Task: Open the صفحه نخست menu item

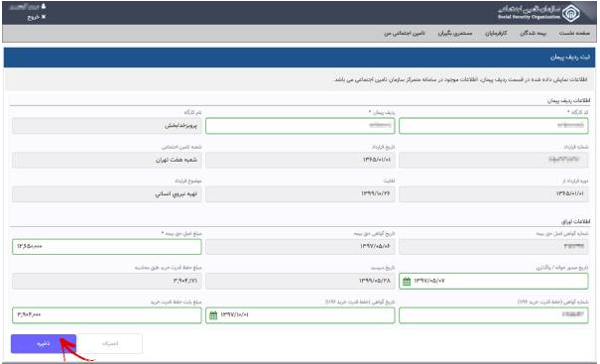Action: (574, 34)
